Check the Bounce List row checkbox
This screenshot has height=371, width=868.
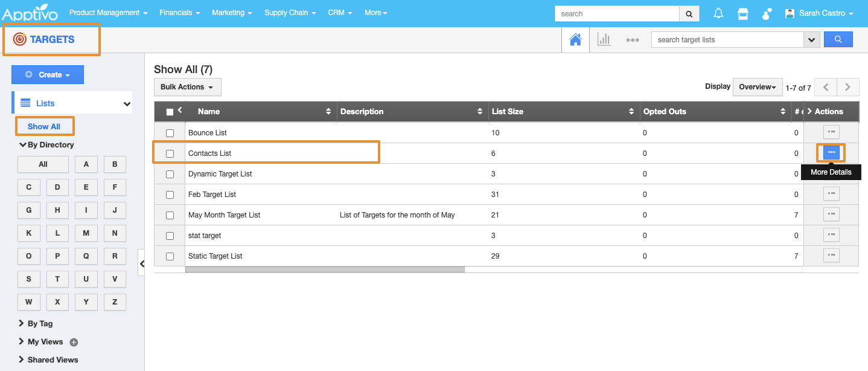point(170,133)
